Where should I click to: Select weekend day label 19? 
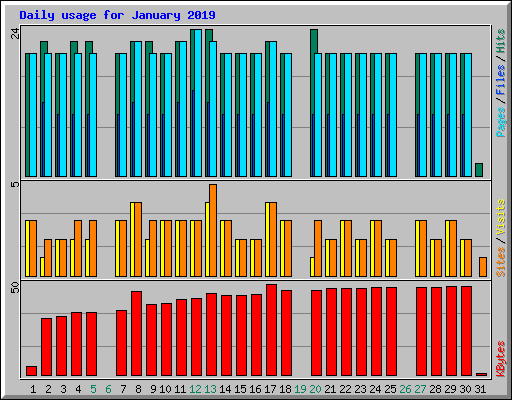point(300,389)
